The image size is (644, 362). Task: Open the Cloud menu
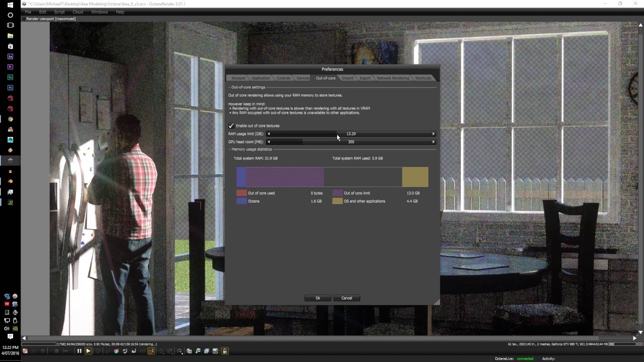[x=78, y=12]
